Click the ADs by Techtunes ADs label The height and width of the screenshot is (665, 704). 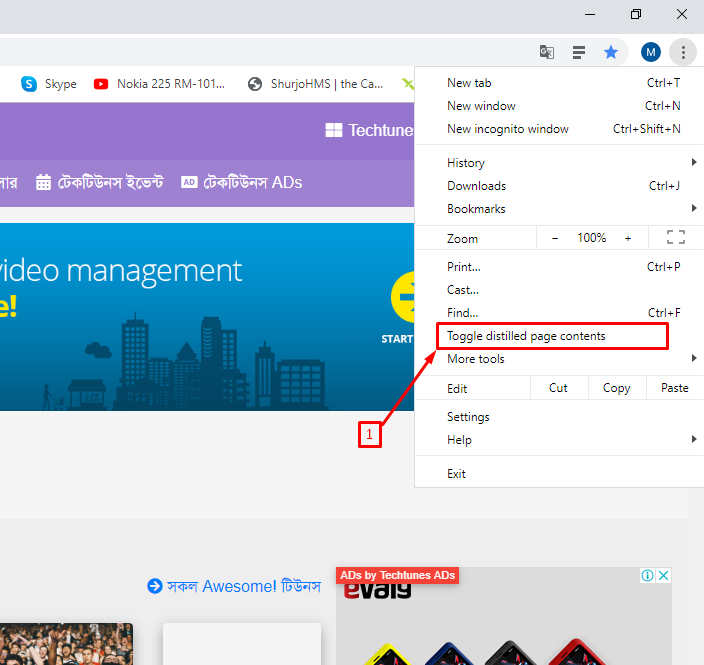tap(397, 575)
